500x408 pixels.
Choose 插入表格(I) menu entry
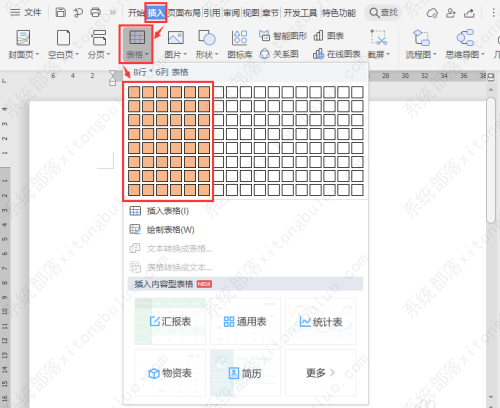pos(159,211)
